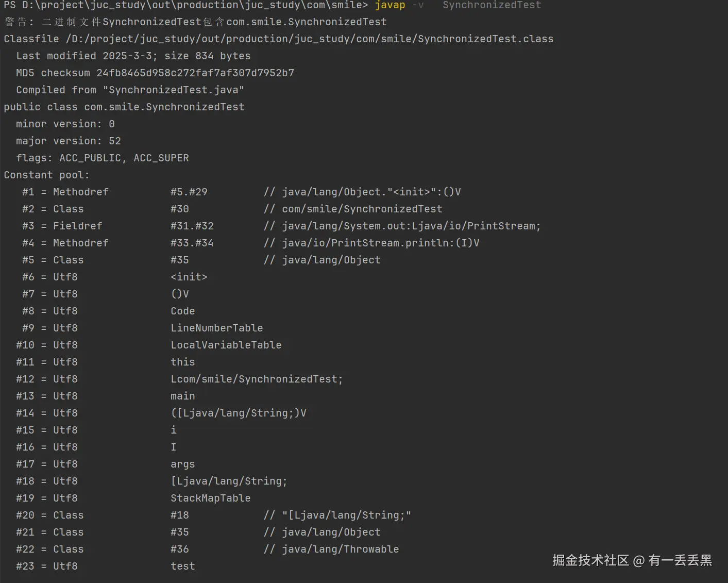Screen dimensions: 728x583
Task: Click java/lang/Object comment on row #21
Action: coord(331,532)
